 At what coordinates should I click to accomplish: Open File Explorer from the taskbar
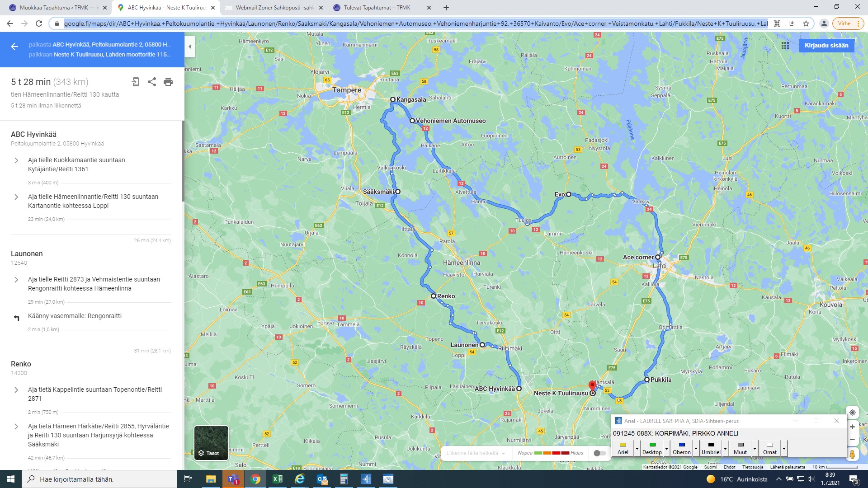(211, 479)
